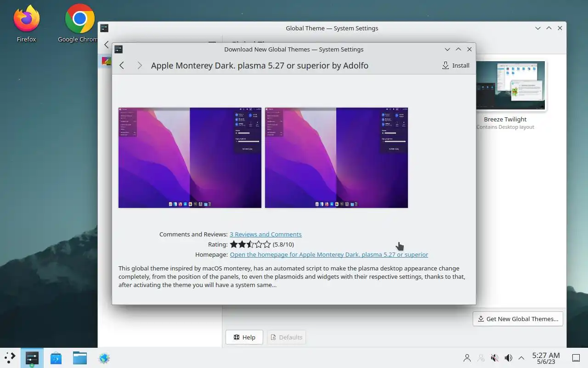Click the dialog's title bar menu icon
This screenshot has height=368, width=588.
tap(118, 49)
